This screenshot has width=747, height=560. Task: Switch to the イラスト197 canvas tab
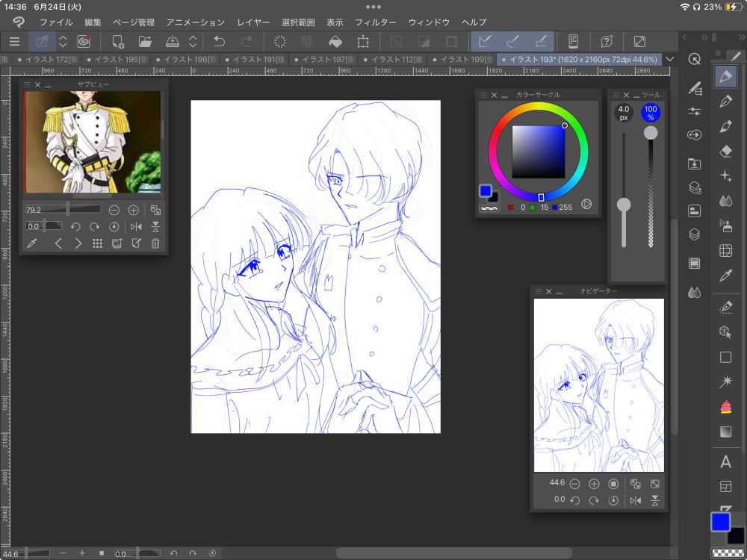326,59
